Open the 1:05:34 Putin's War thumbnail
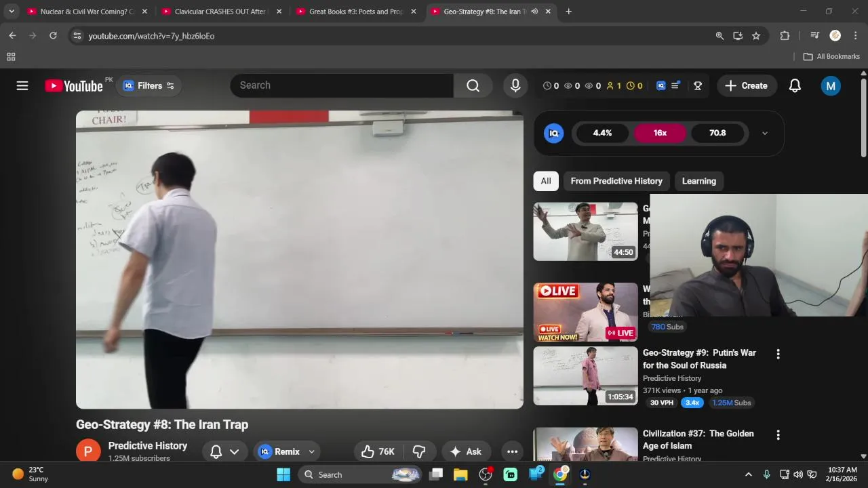Screen dimensions: 868x488 pos(585,376)
